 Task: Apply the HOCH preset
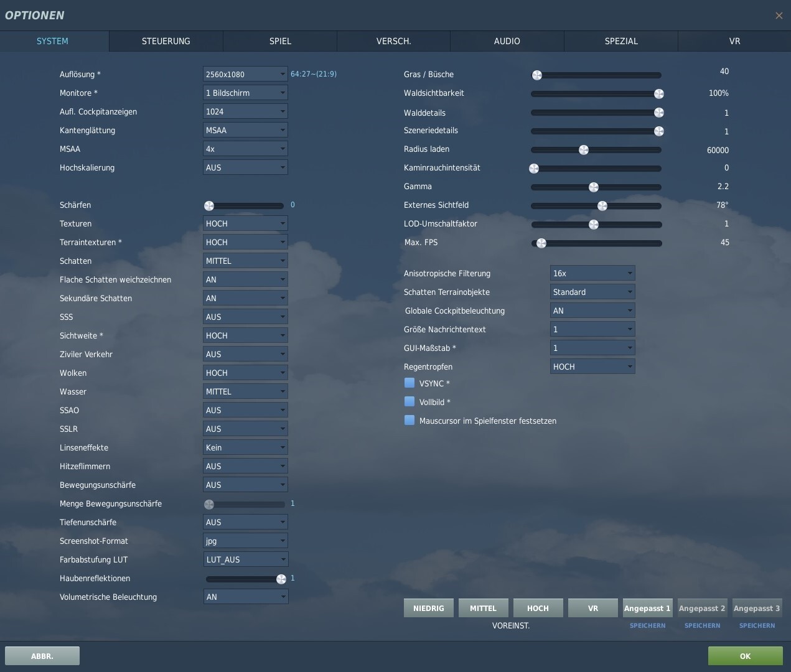538,608
